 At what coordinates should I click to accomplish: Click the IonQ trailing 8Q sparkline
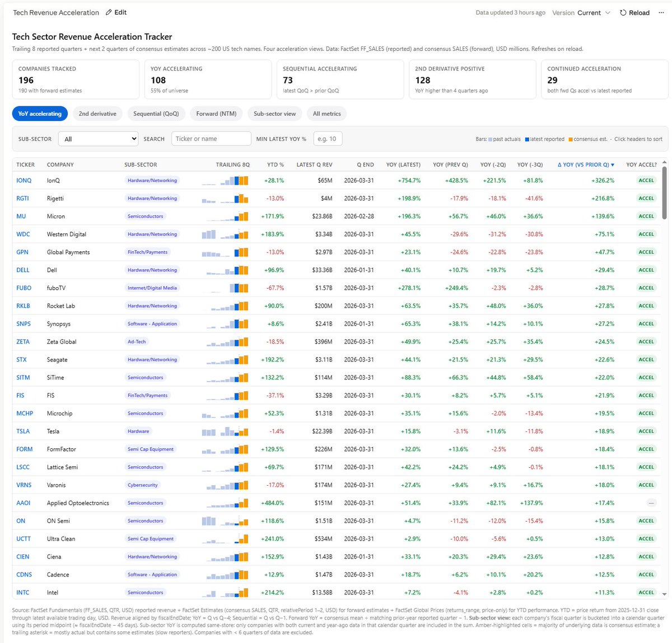tap(225, 180)
